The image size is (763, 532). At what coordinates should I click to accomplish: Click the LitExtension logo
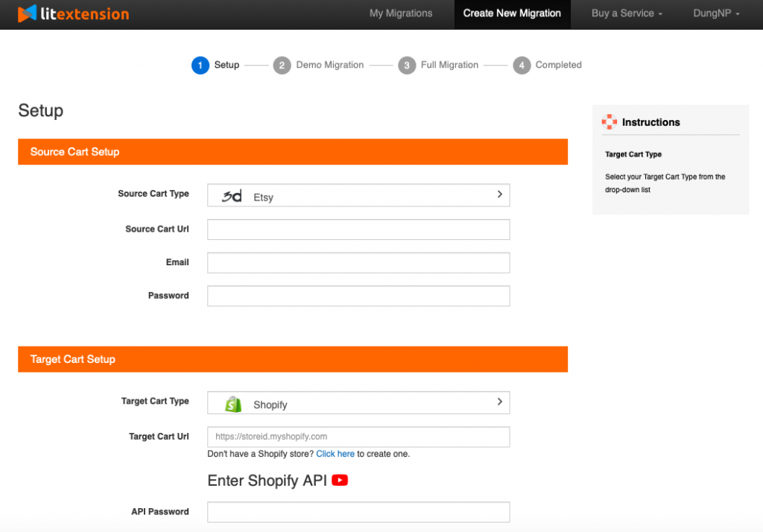coord(74,13)
